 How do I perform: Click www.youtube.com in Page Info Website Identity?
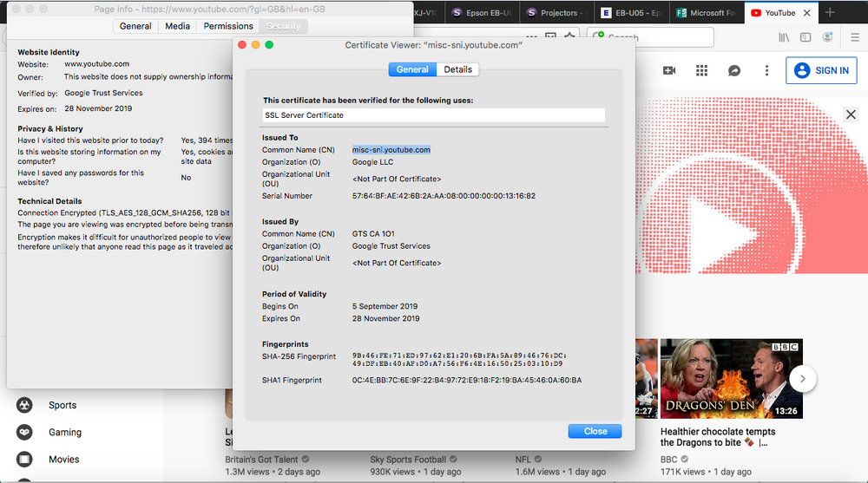click(97, 64)
